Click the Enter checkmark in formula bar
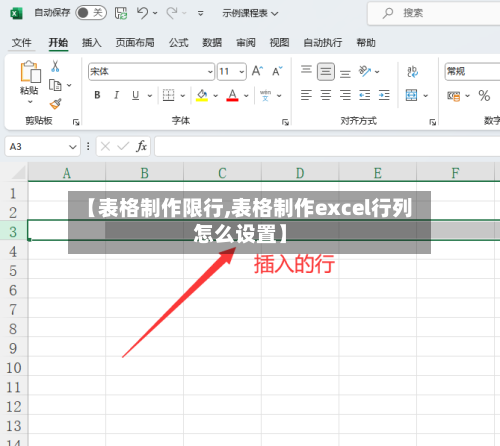The width and height of the screenshot is (500, 446). (x=123, y=146)
